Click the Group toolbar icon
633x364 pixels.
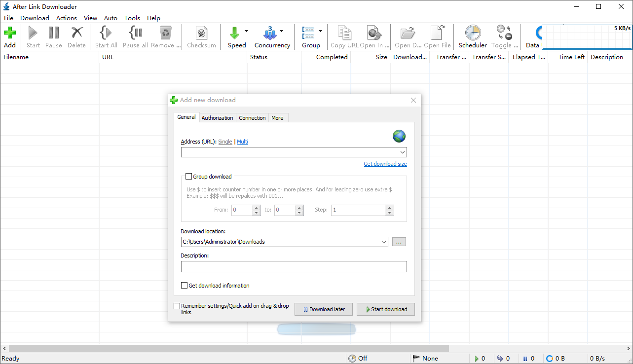point(308,33)
